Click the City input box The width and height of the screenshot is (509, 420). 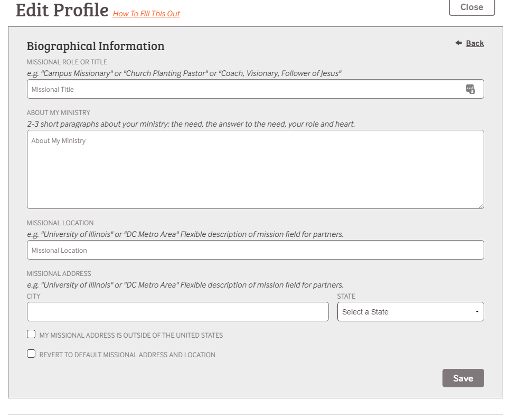[177, 312]
